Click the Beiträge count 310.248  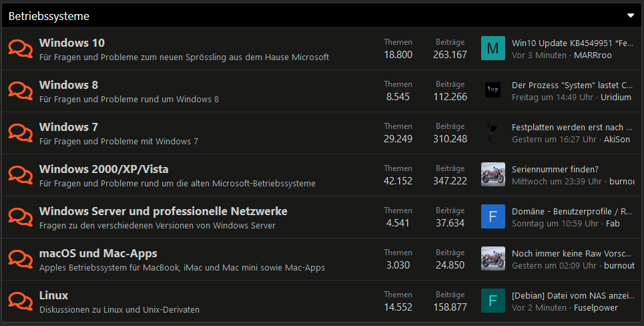[450, 139]
